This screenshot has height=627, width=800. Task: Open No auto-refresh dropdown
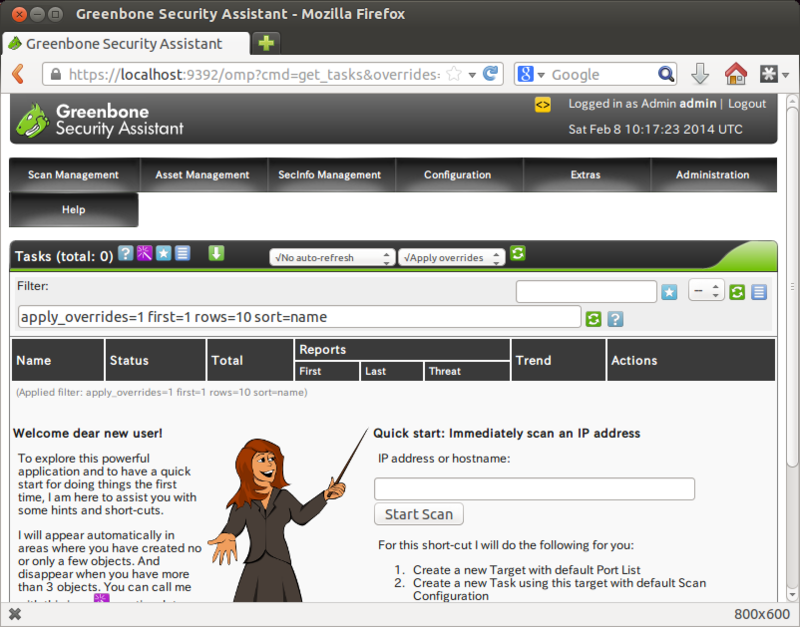pyautogui.click(x=332, y=258)
